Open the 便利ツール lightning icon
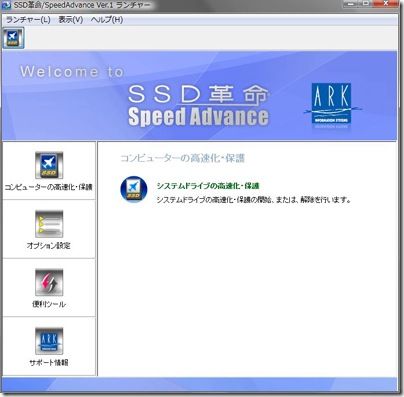404x397 pixels. pyautogui.click(x=49, y=282)
